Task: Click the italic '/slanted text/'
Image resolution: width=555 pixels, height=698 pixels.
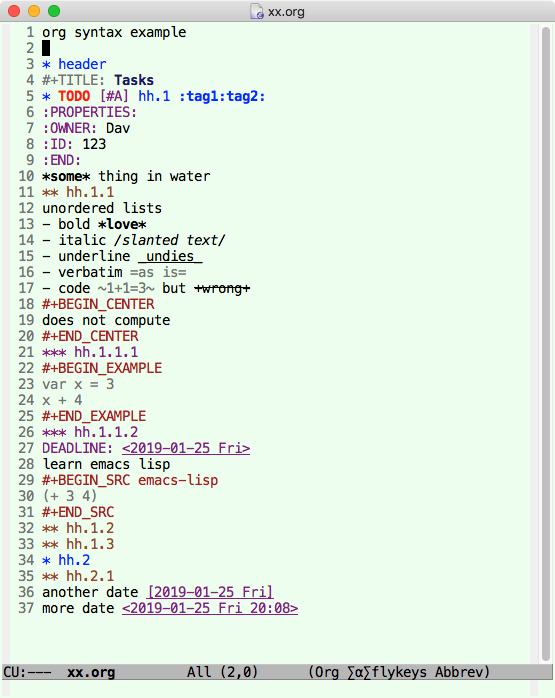Action: (170, 240)
